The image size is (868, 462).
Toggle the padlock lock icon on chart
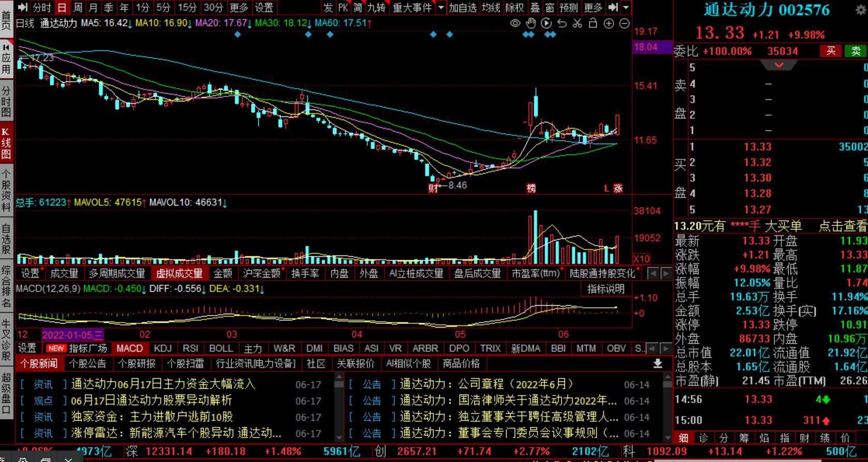594,23
